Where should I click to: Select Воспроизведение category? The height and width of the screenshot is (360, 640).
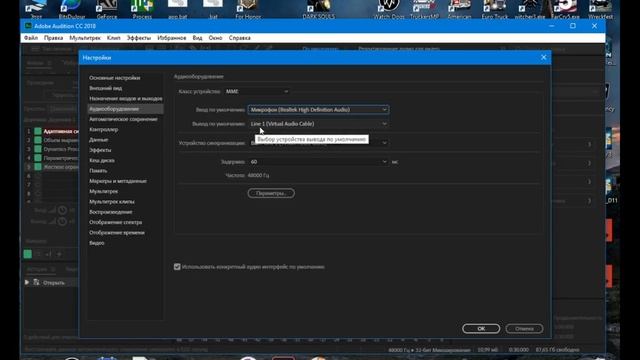(111, 212)
